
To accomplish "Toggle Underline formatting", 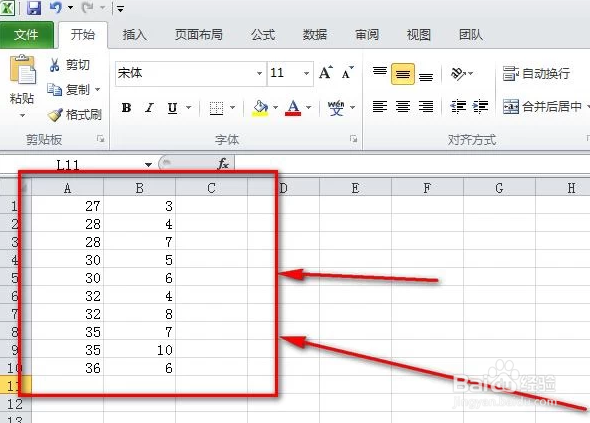I will [x=172, y=108].
